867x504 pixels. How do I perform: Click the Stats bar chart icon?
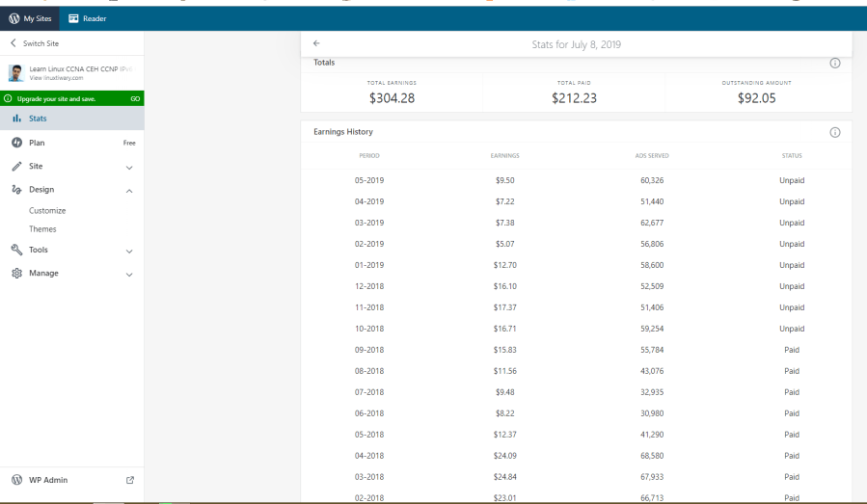coord(16,119)
